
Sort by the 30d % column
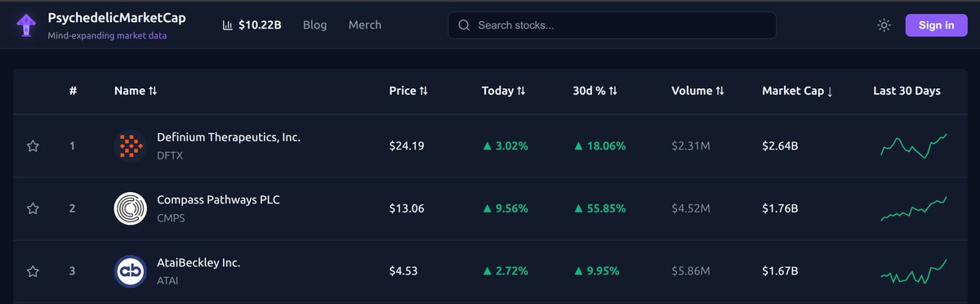(595, 91)
